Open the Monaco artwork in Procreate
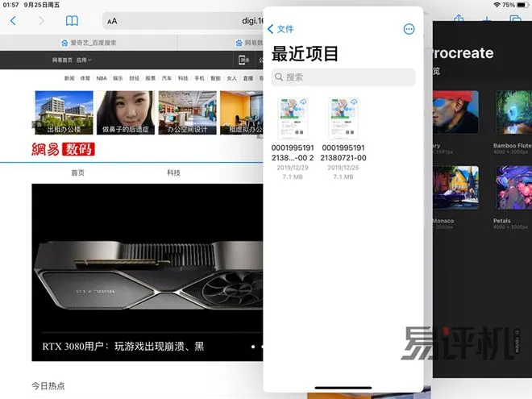The width and height of the screenshot is (532, 399). pyautogui.click(x=455, y=187)
